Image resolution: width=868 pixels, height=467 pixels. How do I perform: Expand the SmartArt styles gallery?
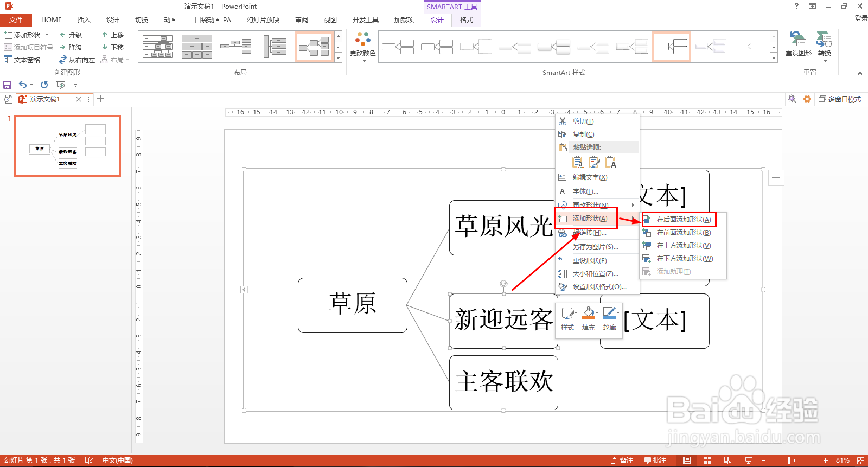[x=774, y=57]
